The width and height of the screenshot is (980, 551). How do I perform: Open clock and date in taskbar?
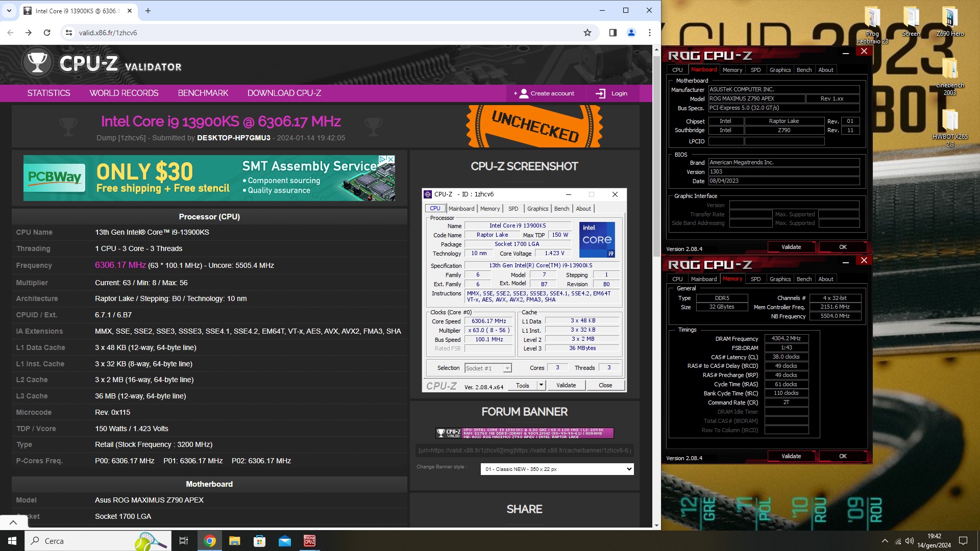934,541
